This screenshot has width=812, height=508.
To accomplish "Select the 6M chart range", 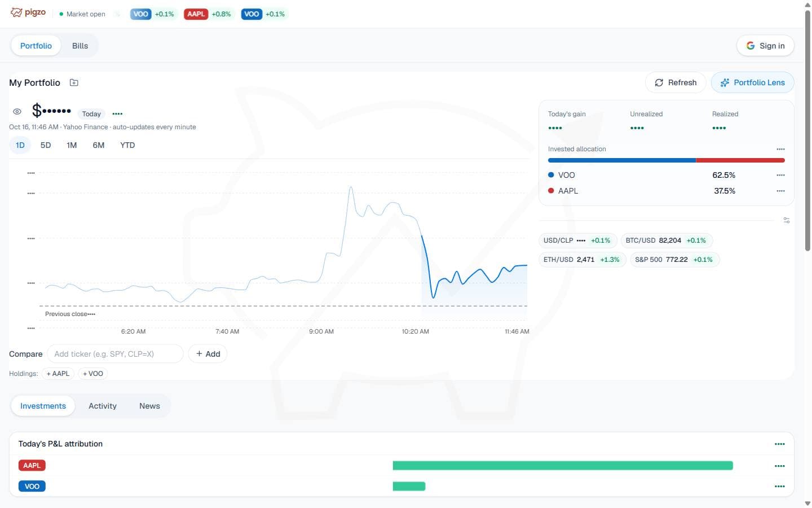I will point(99,145).
